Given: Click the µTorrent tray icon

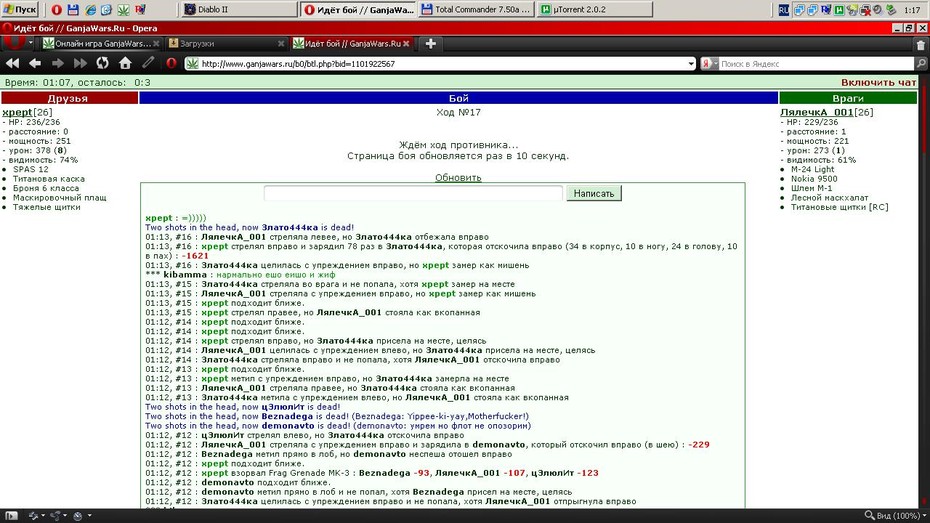Looking at the screenshot, I should click(839, 9).
